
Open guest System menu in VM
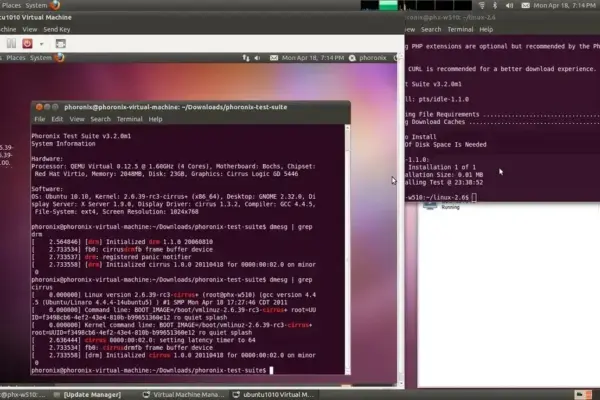(x=41, y=58)
